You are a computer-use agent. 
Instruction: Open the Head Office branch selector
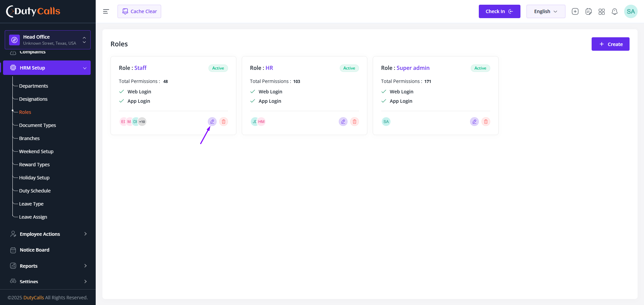tap(48, 40)
